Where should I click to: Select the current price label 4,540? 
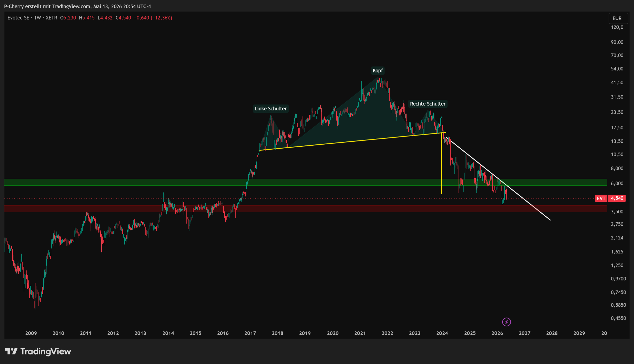coord(617,198)
